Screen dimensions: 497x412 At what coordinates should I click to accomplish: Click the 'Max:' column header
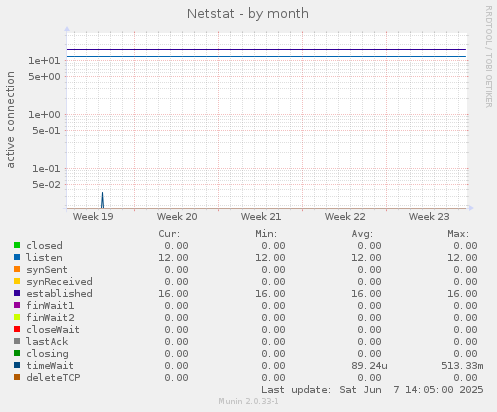[458, 234]
